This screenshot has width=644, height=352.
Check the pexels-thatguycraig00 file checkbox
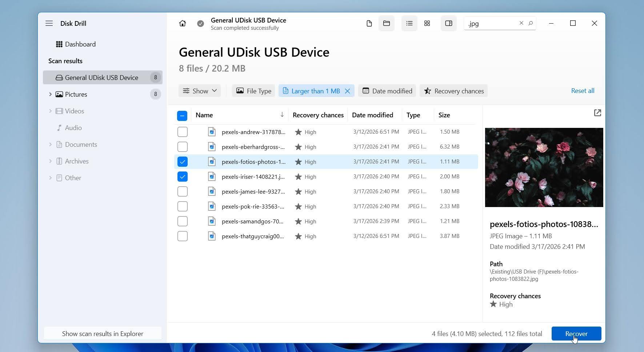pos(183,236)
